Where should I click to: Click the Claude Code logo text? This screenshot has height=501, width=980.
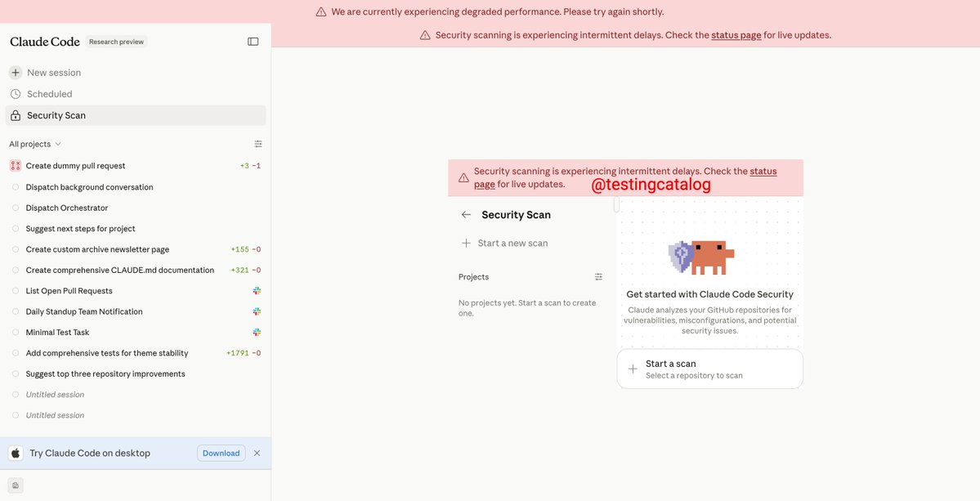coord(45,42)
